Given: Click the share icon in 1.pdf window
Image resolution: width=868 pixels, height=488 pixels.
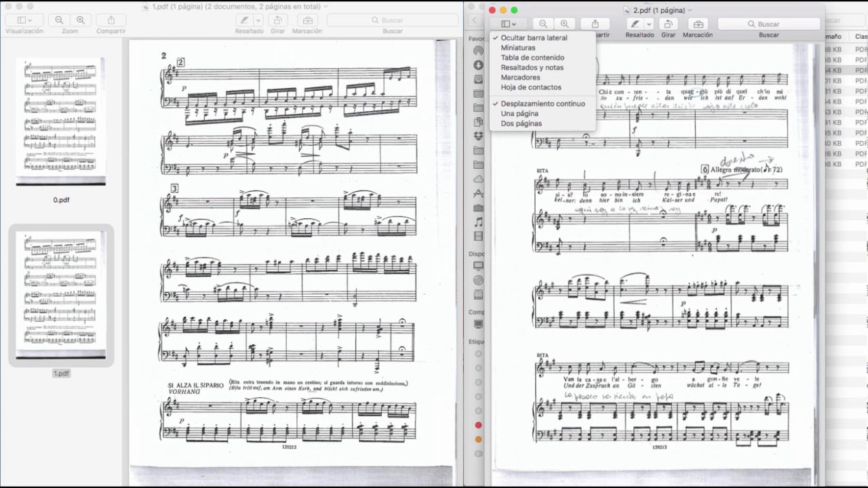Looking at the screenshot, I should pos(111,20).
